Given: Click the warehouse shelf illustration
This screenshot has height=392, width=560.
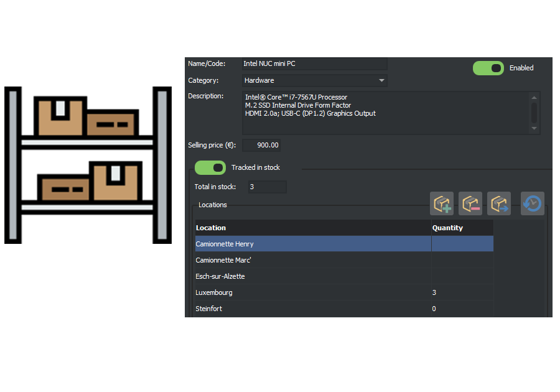Looking at the screenshot, I should click(88, 165).
